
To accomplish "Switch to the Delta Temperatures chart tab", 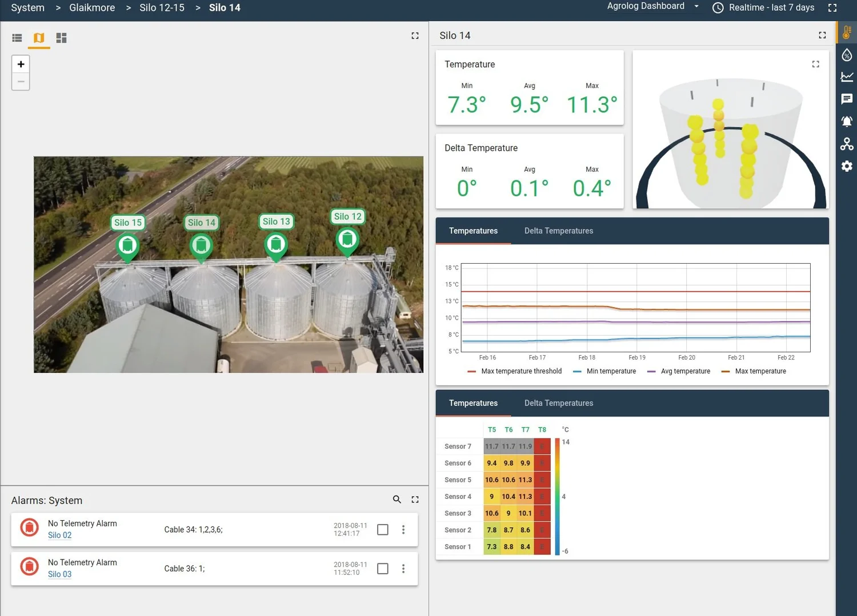I will coord(558,231).
